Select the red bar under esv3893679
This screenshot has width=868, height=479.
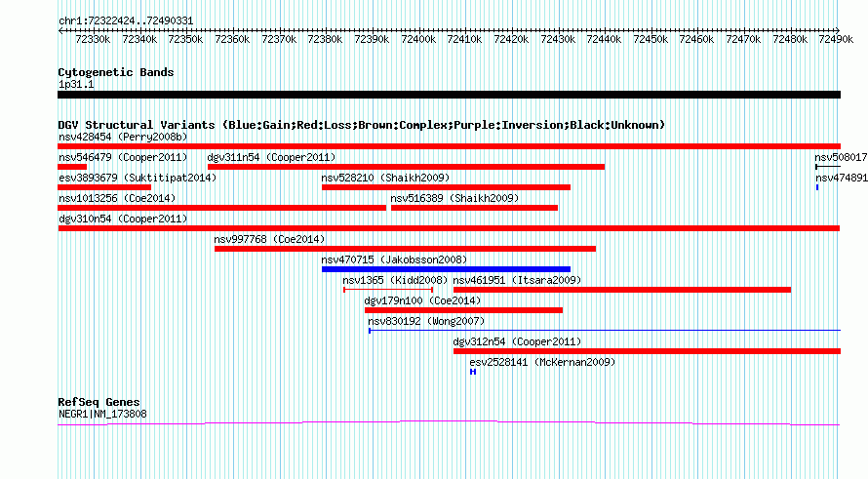104,187
